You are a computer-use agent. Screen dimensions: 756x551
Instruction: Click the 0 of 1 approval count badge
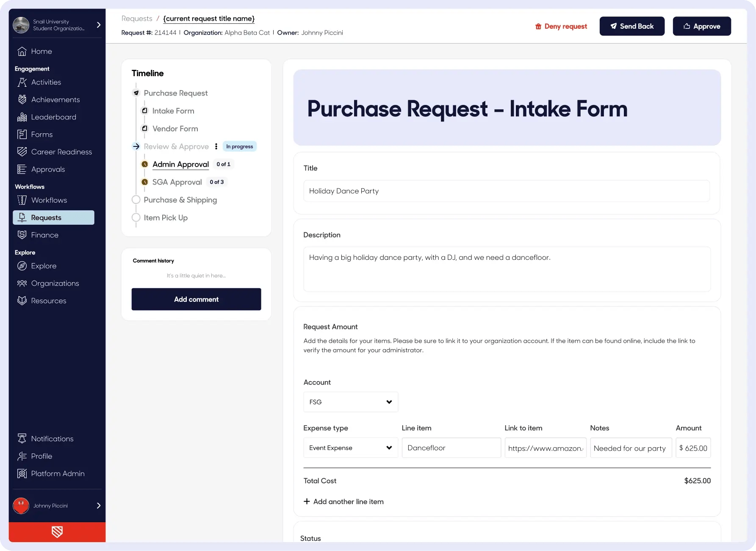[223, 164]
